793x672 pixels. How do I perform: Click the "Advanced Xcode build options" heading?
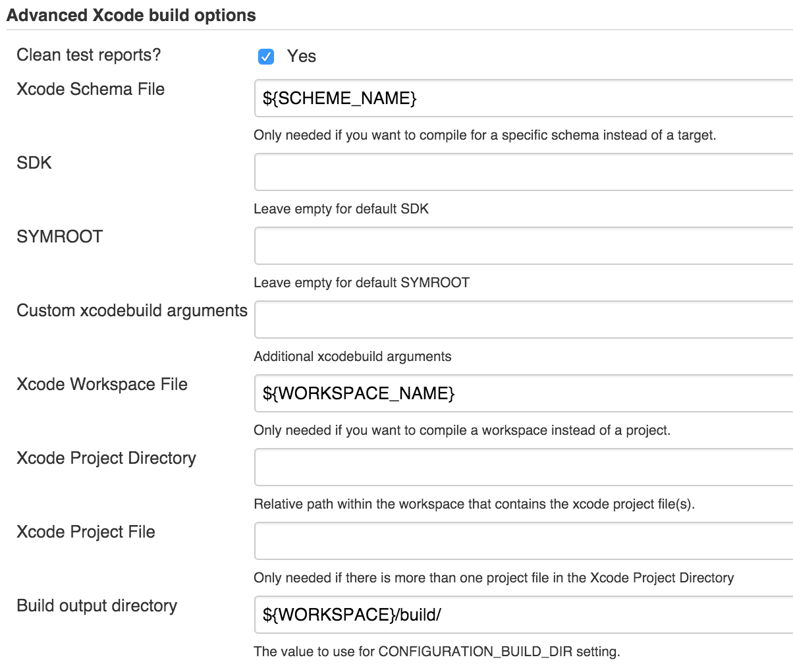pyautogui.click(x=131, y=15)
